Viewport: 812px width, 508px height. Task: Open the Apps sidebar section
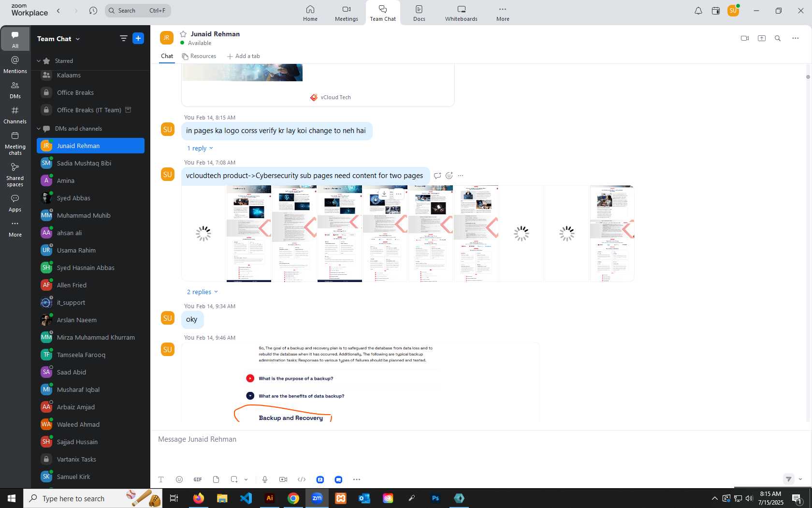point(15,203)
